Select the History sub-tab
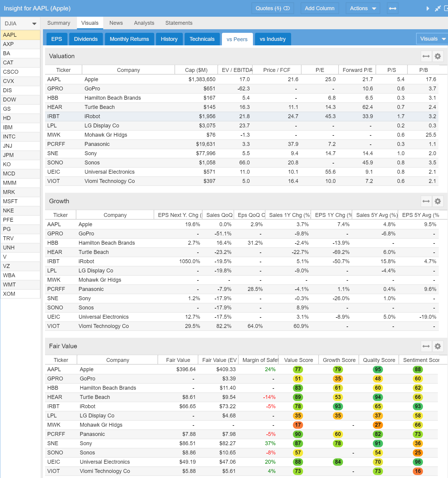Viewport: 448px width, 478px height. [x=169, y=39]
